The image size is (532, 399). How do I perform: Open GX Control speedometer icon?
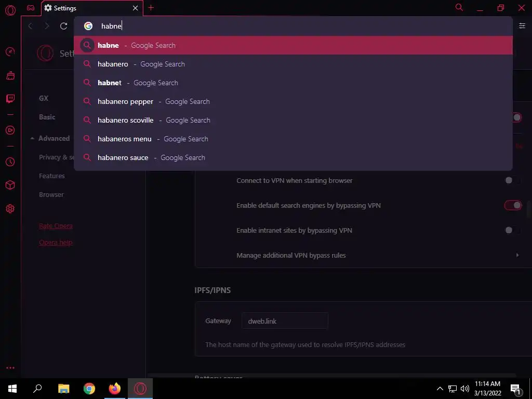pos(10,51)
